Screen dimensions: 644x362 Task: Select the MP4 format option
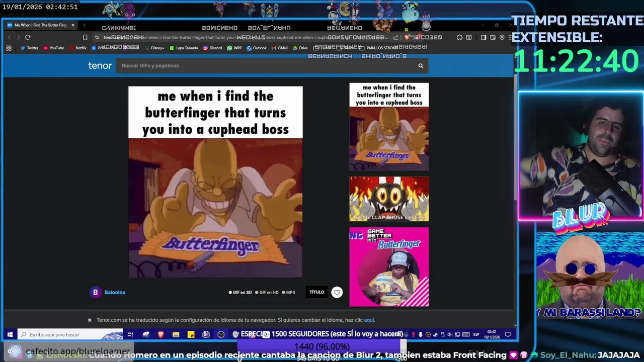[288, 292]
